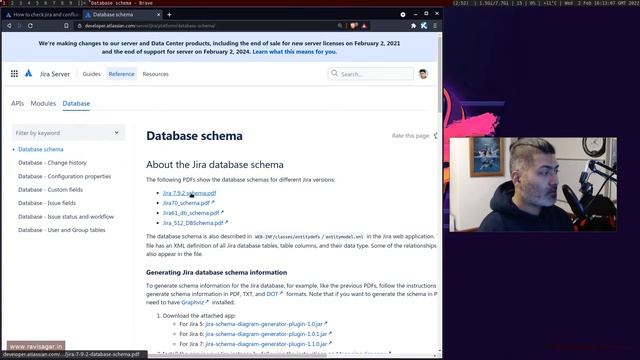The width and height of the screenshot is (640, 360).
Task: Follow the Graphviz external link
Action: click(x=194, y=302)
